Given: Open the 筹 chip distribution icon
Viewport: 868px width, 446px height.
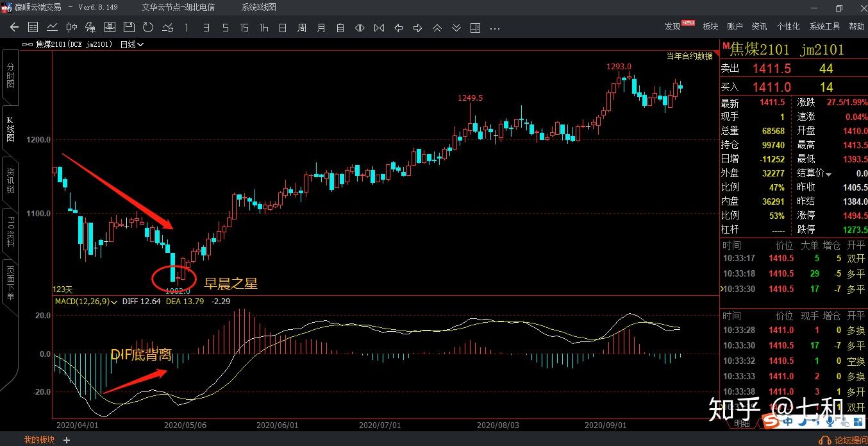Looking at the screenshot, I should (x=90, y=28).
